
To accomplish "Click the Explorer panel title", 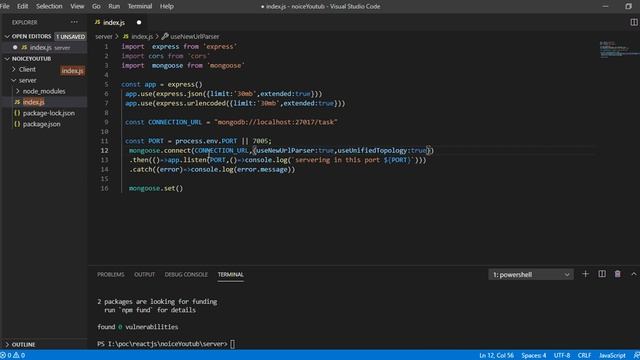I will [24, 22].
